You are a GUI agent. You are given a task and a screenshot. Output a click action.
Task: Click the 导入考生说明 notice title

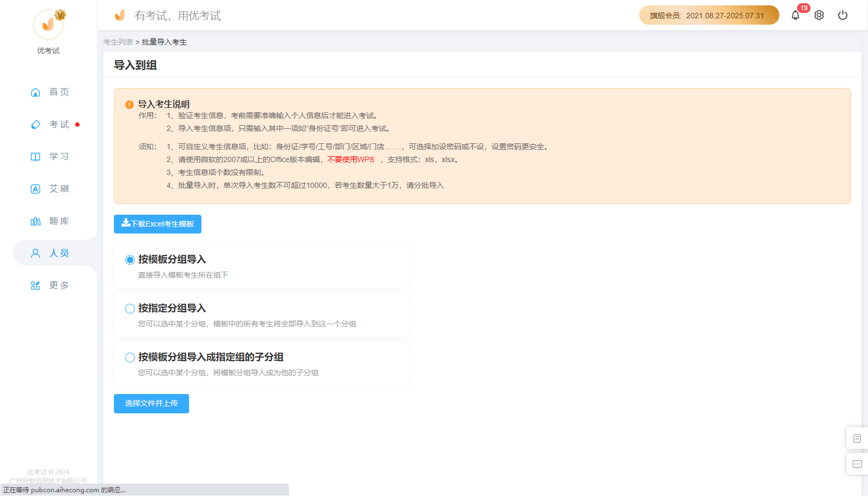coord(164,104)
